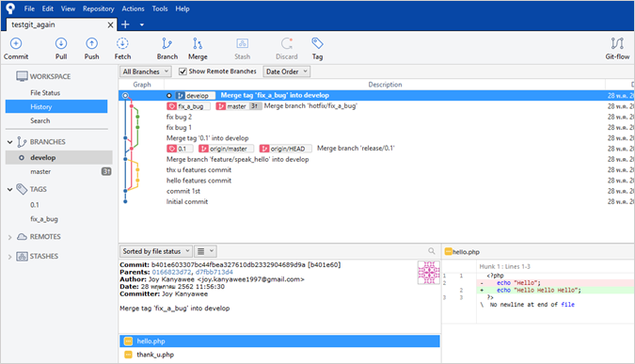This screenshot has width=635, height=364.
Task: Open the File menu
Action: pyautogui.click(x=29, y=8)
